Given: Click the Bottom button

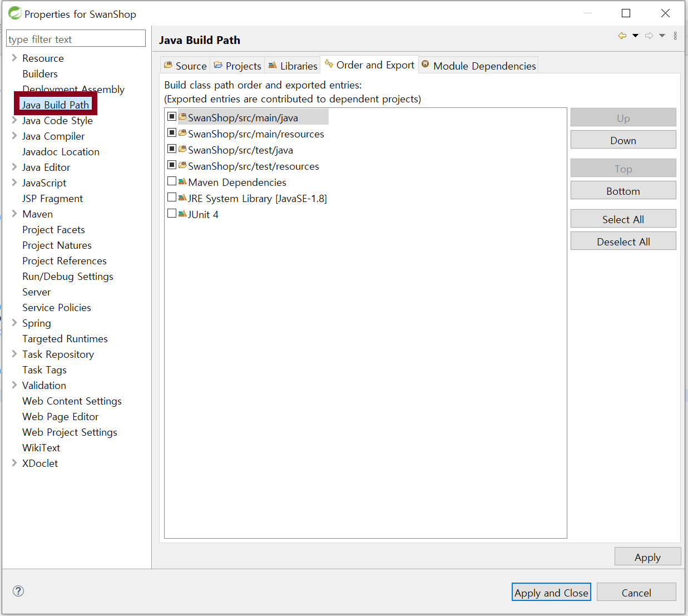Looking at the screenshot, I should coord(623,191).
